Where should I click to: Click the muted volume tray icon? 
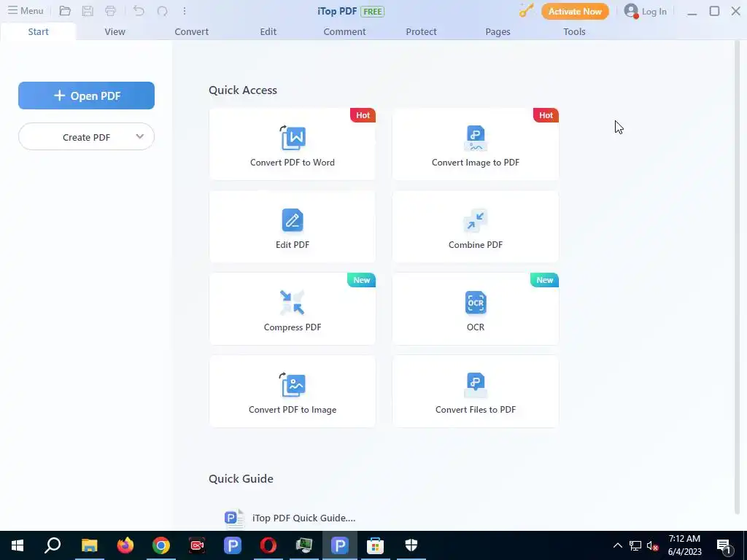(x=653, y=545)
